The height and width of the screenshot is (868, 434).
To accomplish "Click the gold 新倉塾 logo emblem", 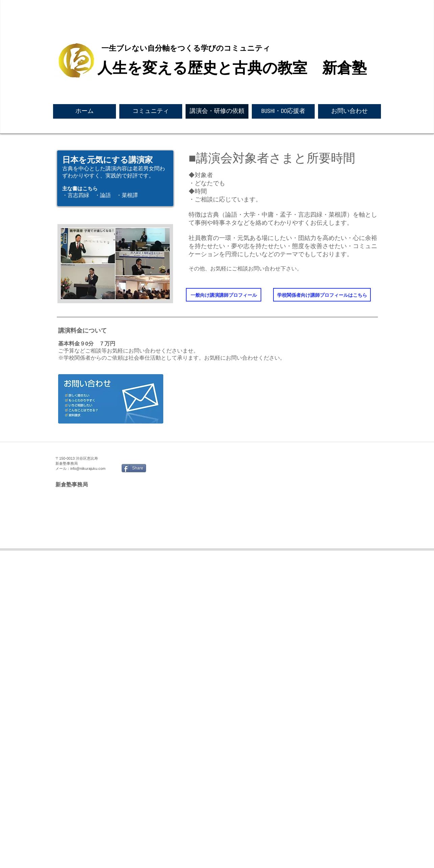I will click(76, 61).
